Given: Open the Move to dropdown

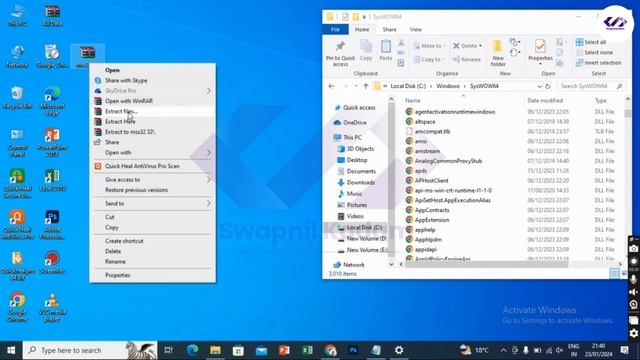Looking at the screenshot, I should coord(429,46).
